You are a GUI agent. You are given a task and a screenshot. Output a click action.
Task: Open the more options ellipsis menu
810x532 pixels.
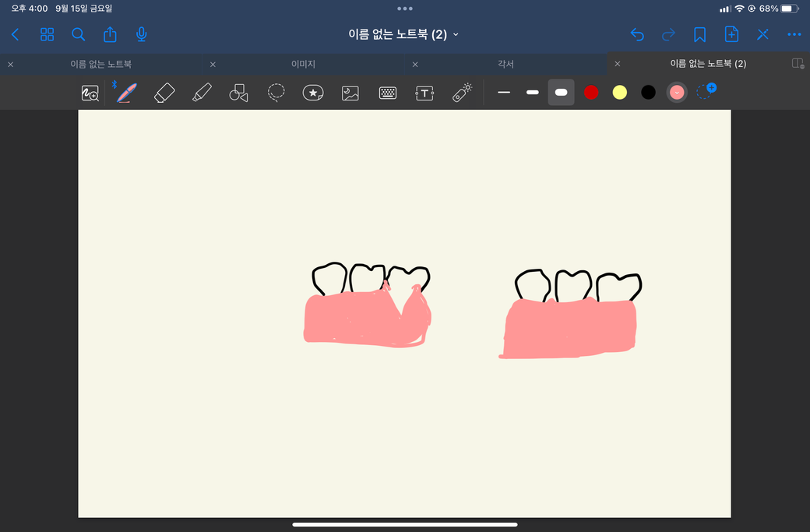tap(794, 34)
